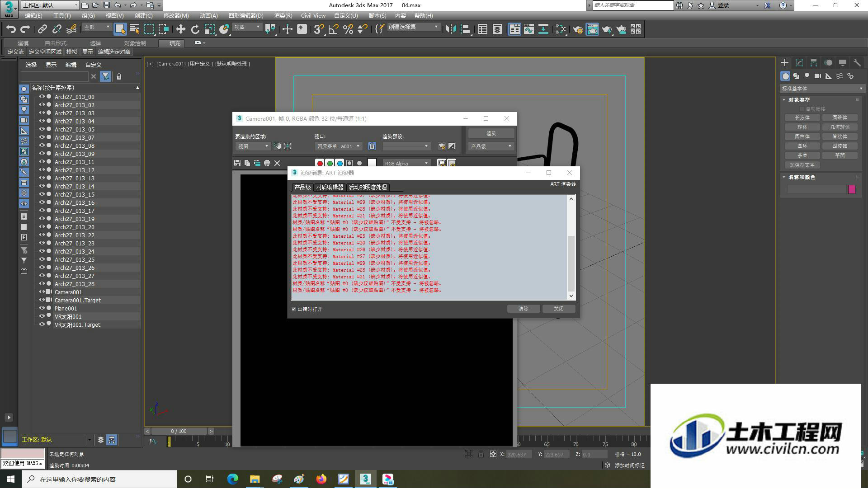Switch to 材质编辑器 message tab

click(x=330, y=187)
